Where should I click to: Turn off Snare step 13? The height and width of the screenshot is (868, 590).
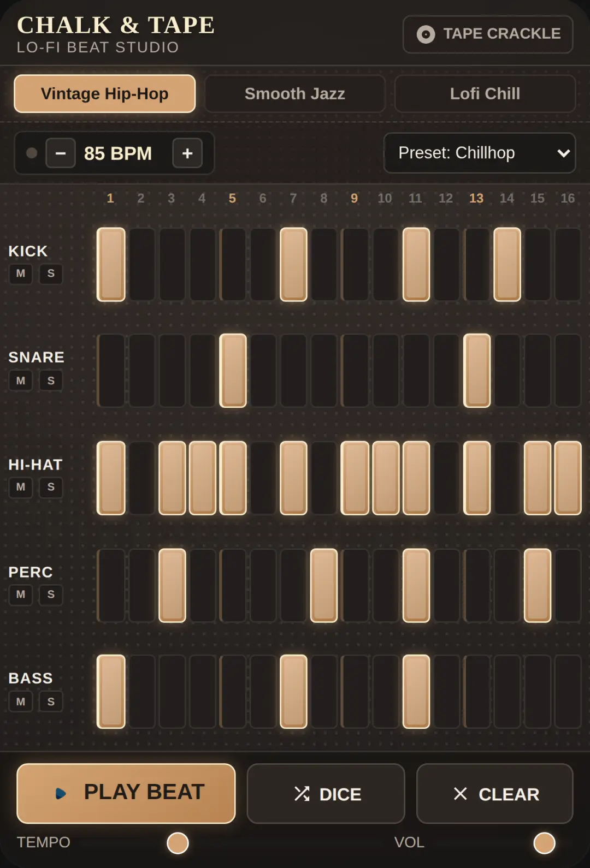(x=477, y=371)
